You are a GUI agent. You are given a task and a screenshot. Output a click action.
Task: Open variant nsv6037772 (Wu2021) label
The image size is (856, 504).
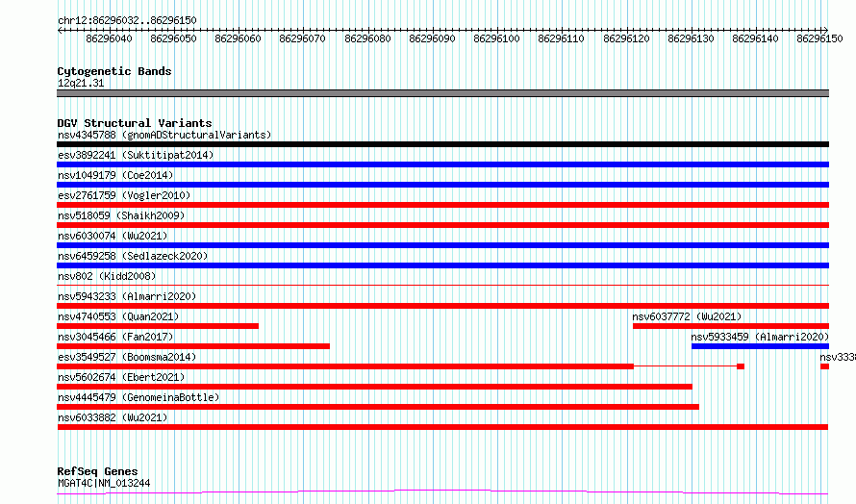pyautogui.click(x=687, y=316)
